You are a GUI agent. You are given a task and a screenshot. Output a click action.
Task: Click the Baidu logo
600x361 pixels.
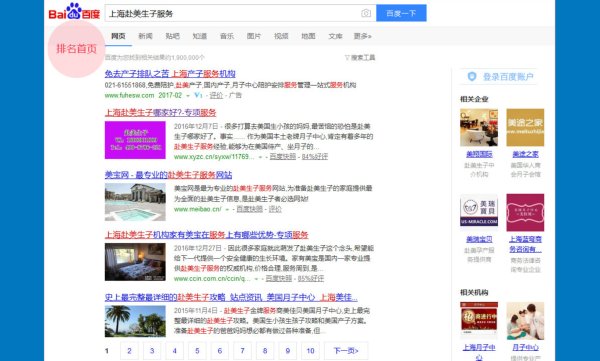74,12
